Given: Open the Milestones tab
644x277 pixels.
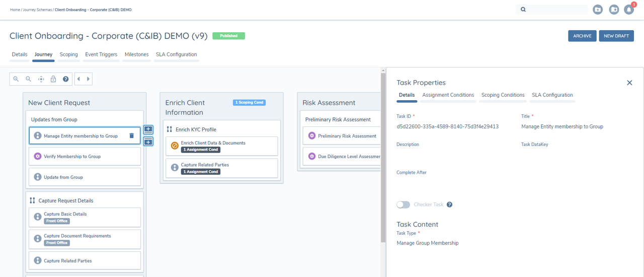Looking at the screenshot, I should tap(137, 54).
